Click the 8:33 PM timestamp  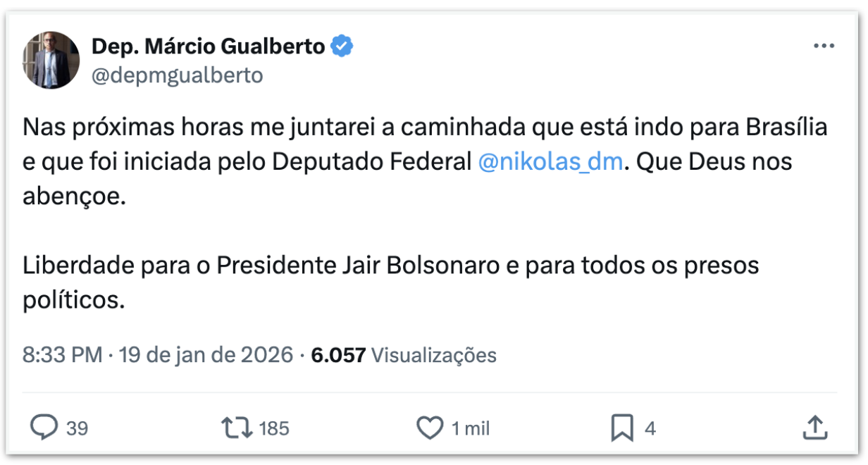point(63,354)
